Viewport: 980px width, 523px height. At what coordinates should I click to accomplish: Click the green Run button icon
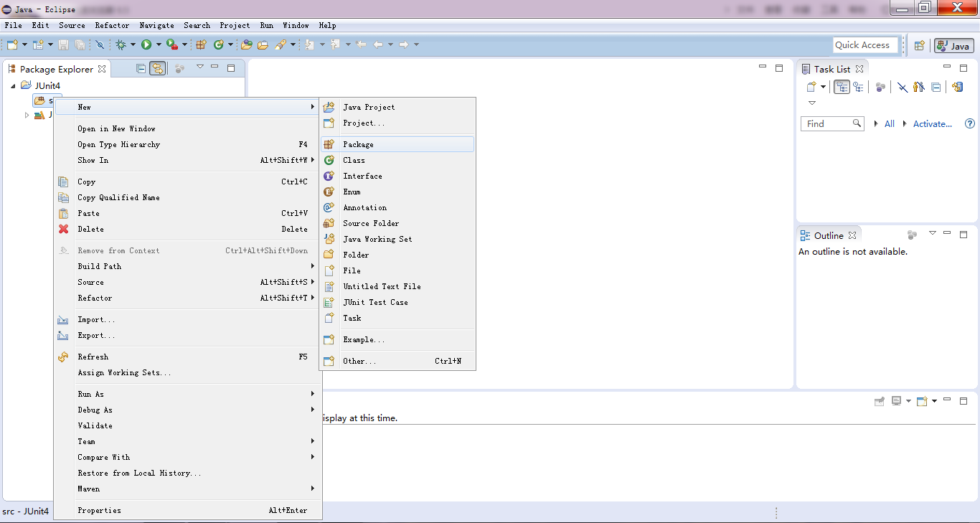coord(146,44)
